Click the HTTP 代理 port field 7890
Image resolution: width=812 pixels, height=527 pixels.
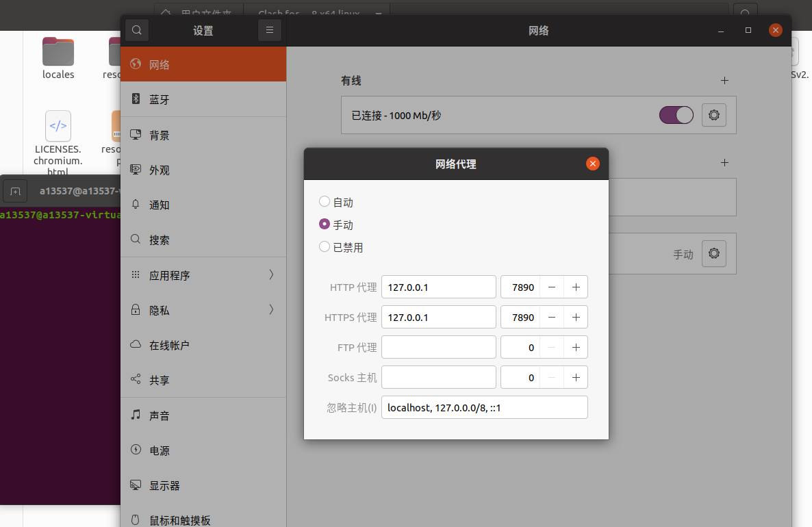tap(520, 287)
